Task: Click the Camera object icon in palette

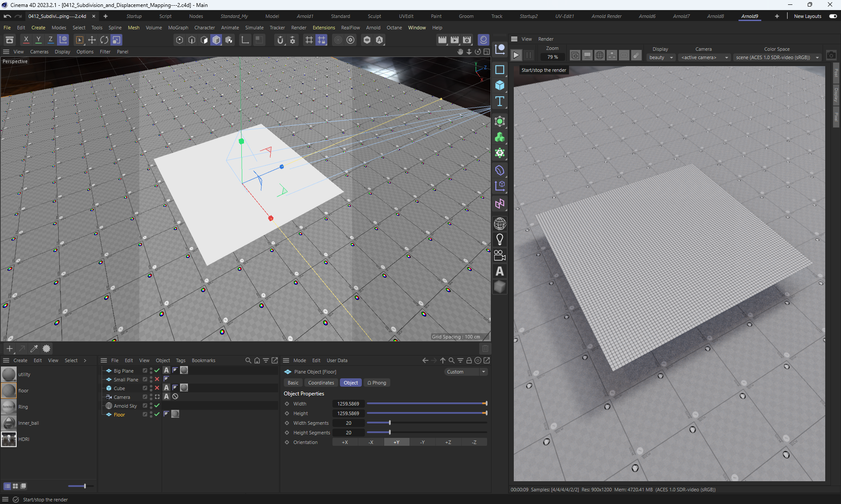Action: click(x=500, y=255)
